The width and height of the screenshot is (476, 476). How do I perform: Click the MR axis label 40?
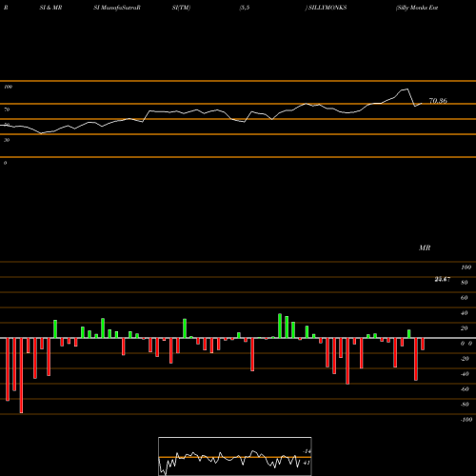[x=465, y=313]
